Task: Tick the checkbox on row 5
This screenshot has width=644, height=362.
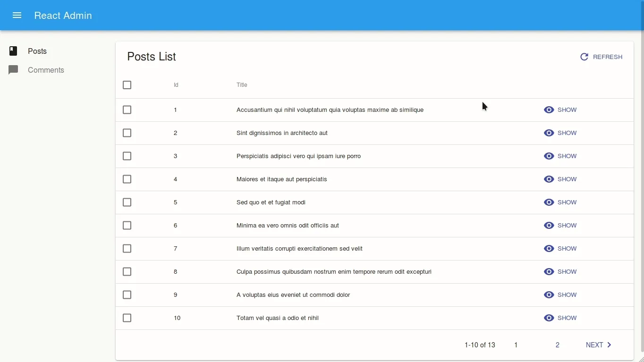Action: coord(127,202)
